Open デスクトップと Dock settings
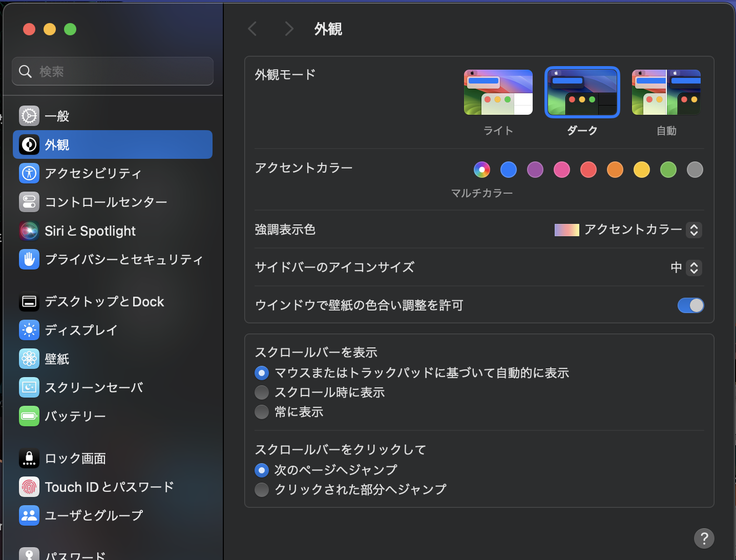The image size is (736, 560). [29, 302]
